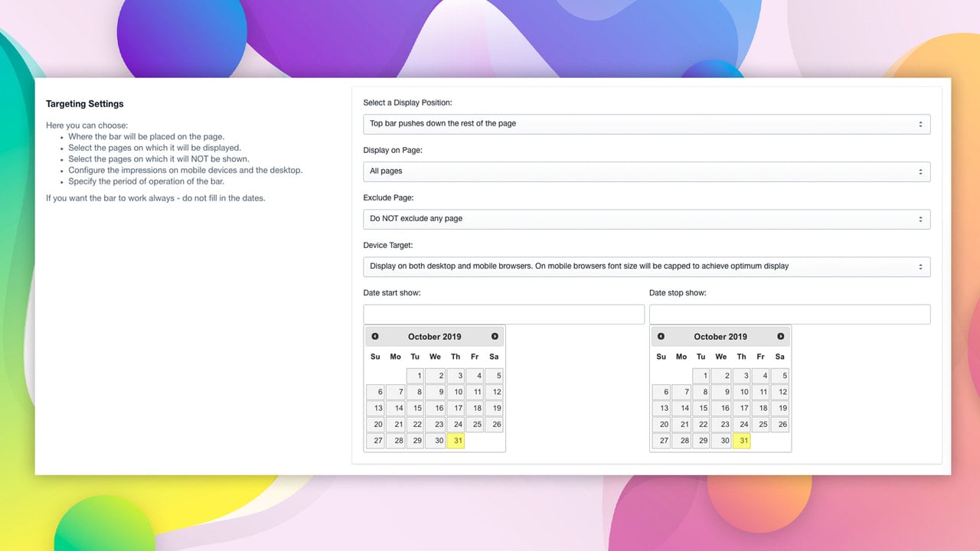Screen dimensions: 980x551
Task: Pick October 29 in stop date calendar
Action: (701, 441)
